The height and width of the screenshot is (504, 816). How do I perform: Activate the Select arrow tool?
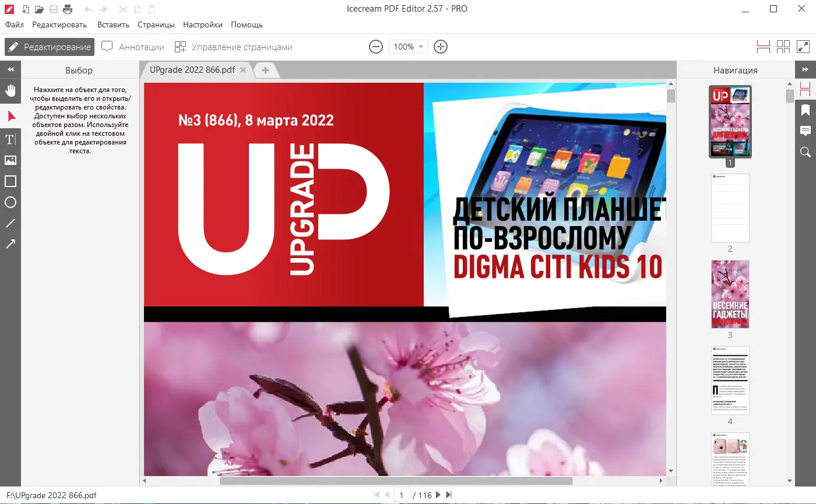point(10,116)
